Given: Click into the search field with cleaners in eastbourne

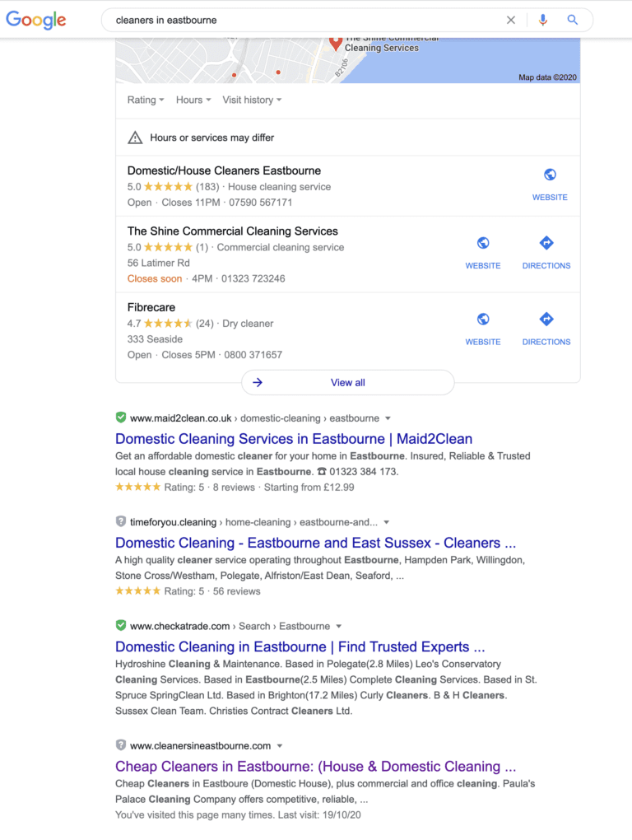Looking at the screenshot, I should [305, 21].
